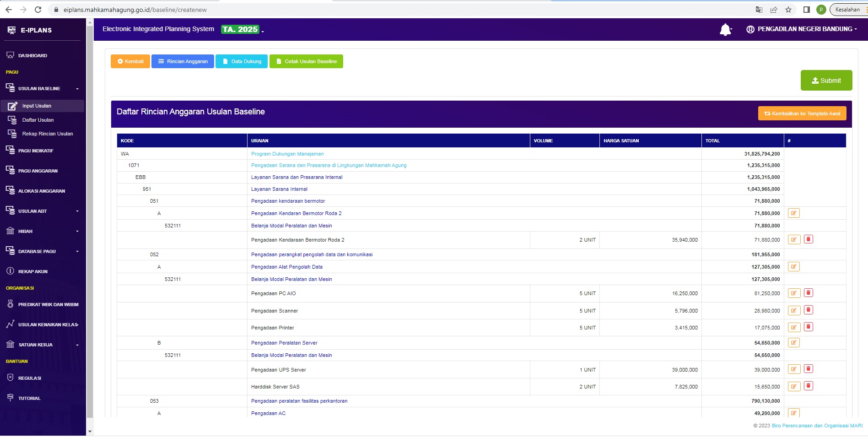Delete the Pengadaan Printer row
868x437 pixels.
(x=808, y=327)
